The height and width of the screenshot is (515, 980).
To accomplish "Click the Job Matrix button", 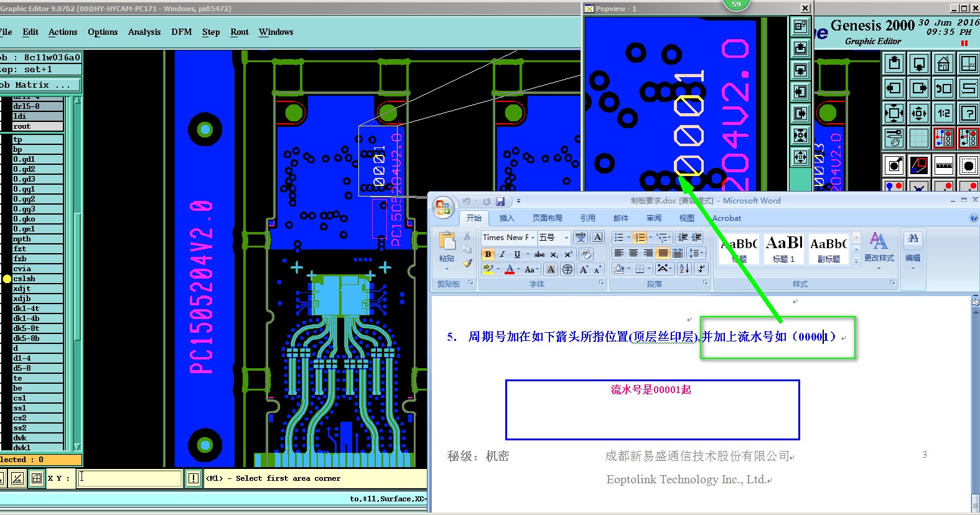I will click(40, 85).
